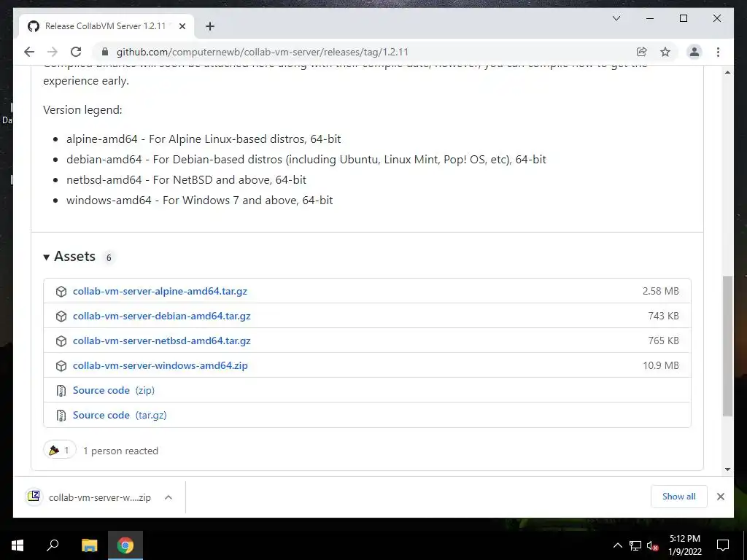Click the muted volume tray icon
Screen dimensions: 747x560
[x=653, y=545]
